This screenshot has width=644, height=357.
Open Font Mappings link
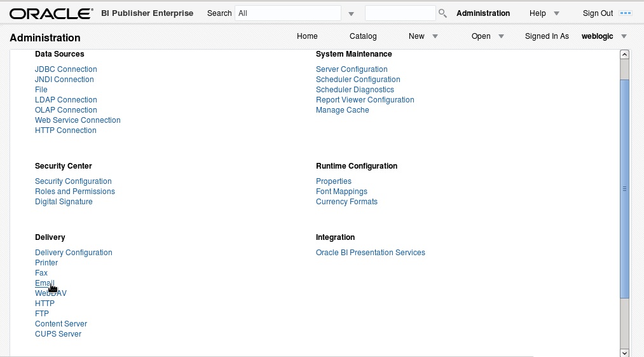click(341, 192)
